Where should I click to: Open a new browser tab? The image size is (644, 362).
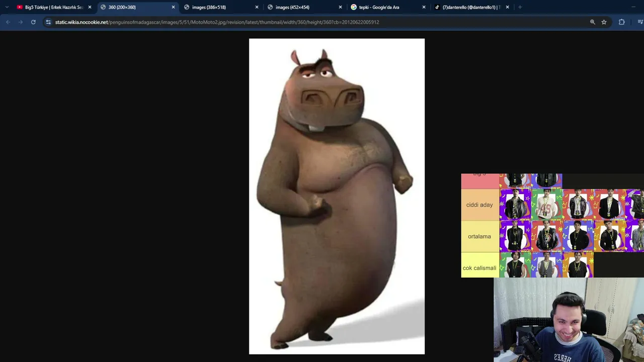tap(520, 7)
